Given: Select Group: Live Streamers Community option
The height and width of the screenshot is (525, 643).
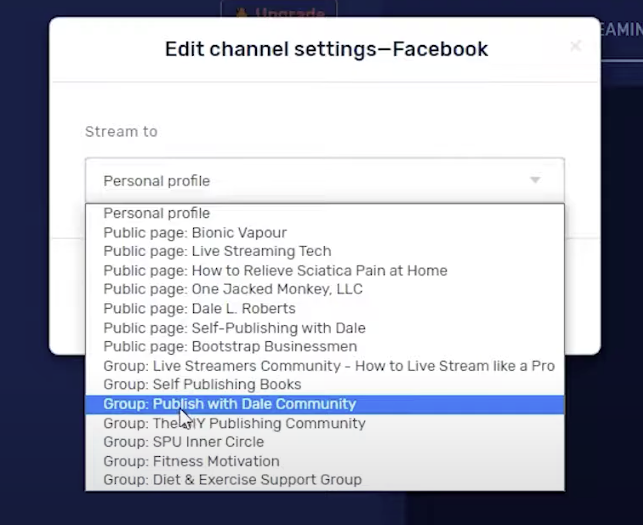Looking at the screenshot, I should click(325, 366).
